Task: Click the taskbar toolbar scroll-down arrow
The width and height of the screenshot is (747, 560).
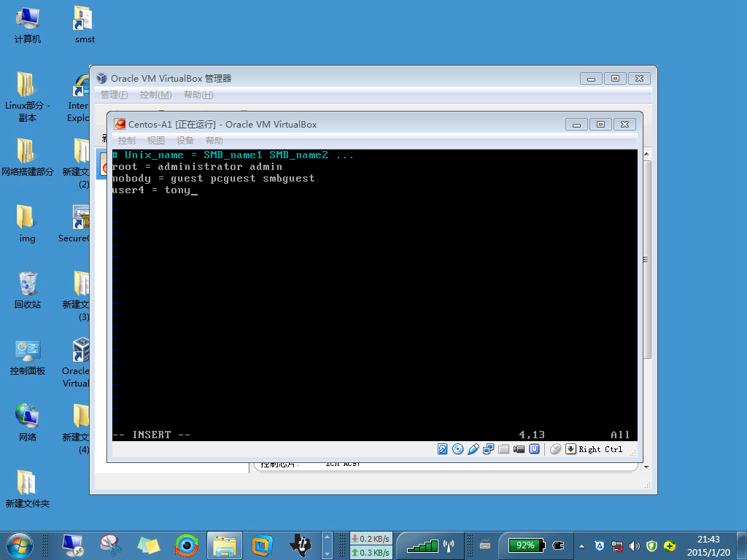Action: tap(327, 554)
